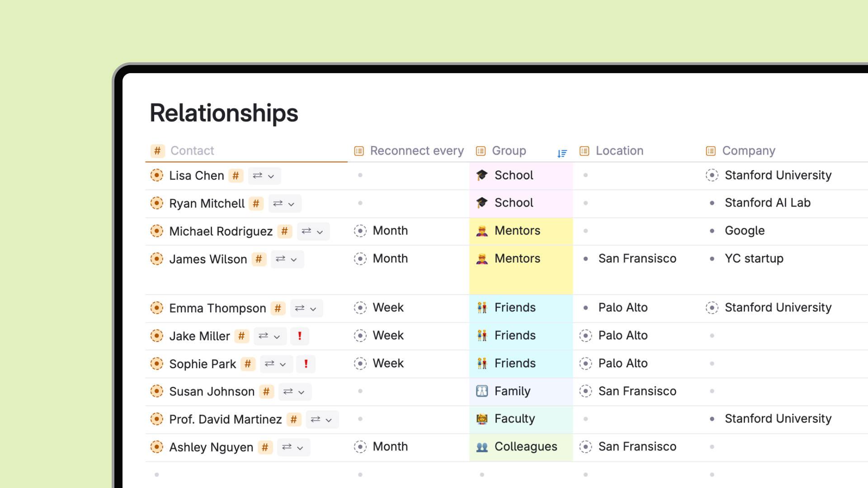868x488 pixels.
Task: Click the red exclamation badge on Sophie Park
Action: click(306, 364)
